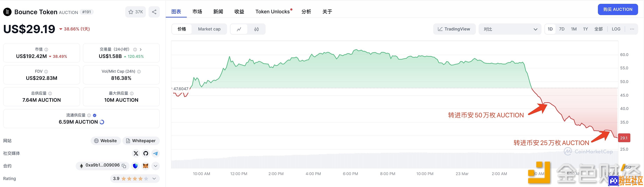Toggle LOG scale on chart
The height and width of the screenshot is (187, 644).
point(616,29)
